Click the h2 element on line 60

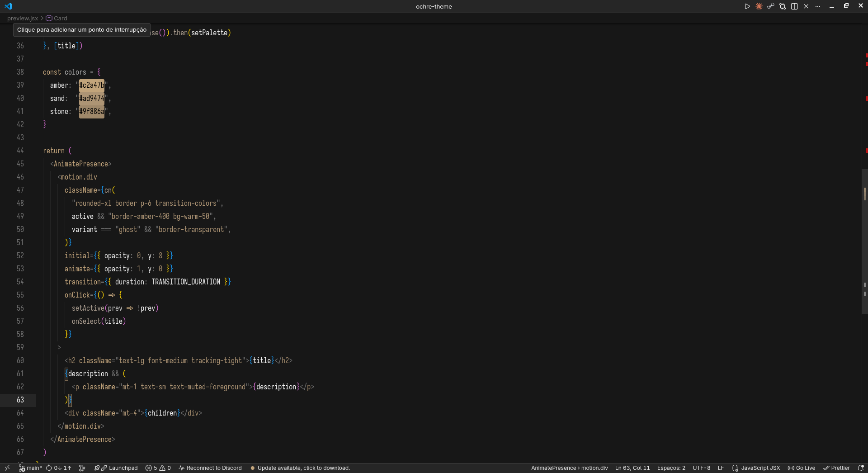(179, 360)
